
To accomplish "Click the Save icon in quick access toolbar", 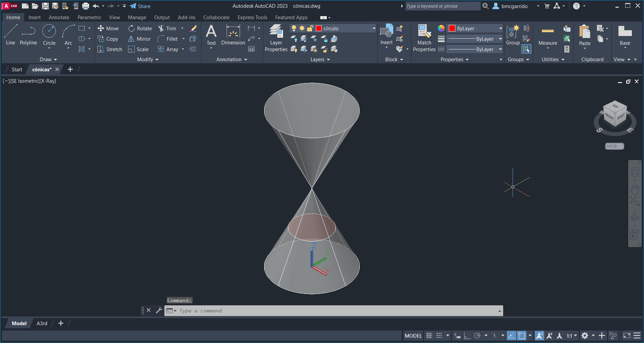I will 45,6.
